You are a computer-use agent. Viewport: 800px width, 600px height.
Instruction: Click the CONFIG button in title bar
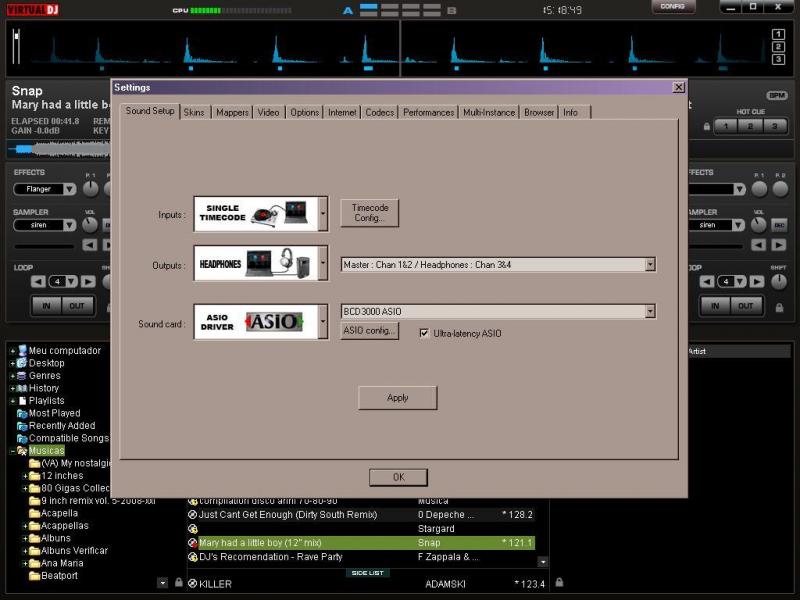pyautogui.click(x=672, y=7)
